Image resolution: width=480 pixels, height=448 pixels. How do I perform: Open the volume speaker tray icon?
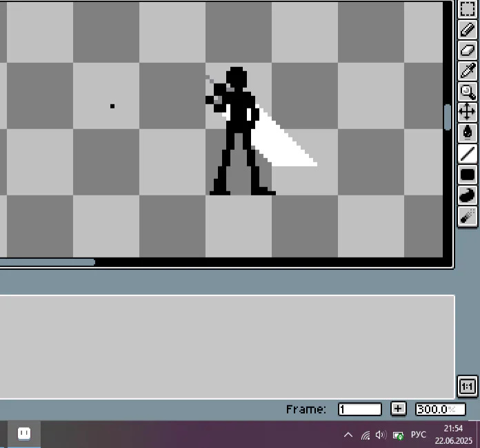[x=381, y=435]
